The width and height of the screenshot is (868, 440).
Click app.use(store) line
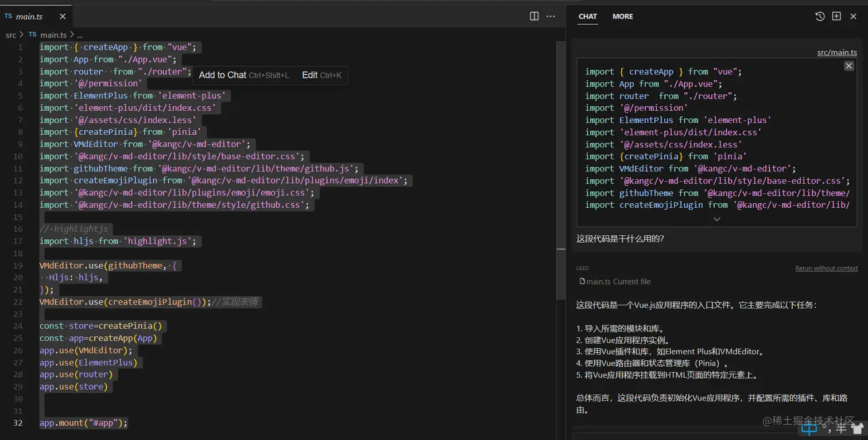(73, 387)
